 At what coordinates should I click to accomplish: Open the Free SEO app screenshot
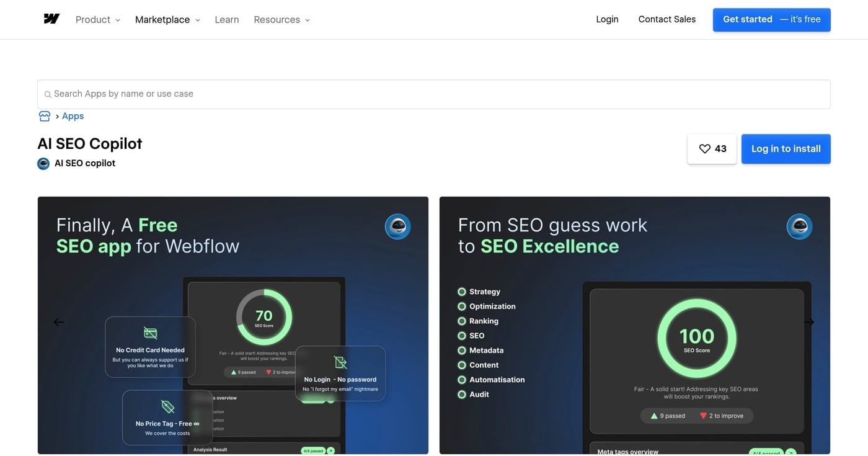[233, 325]
